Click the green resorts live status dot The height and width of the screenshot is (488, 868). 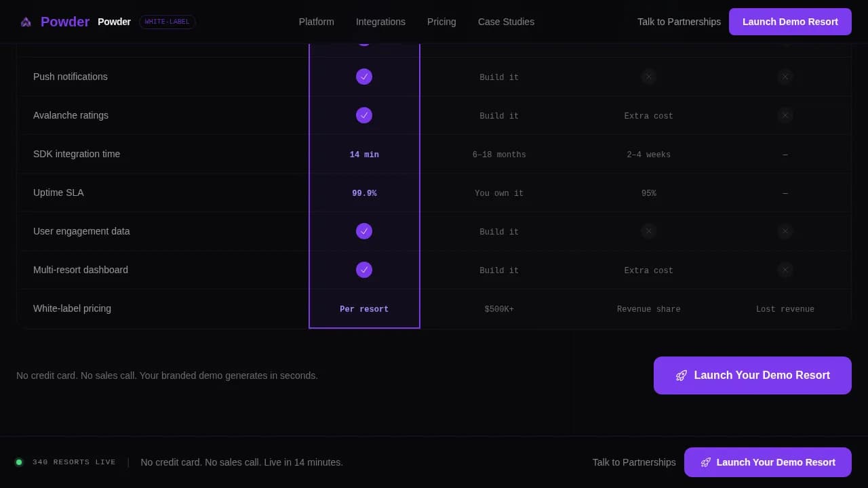pyautogui.click(x=19, y=462)
